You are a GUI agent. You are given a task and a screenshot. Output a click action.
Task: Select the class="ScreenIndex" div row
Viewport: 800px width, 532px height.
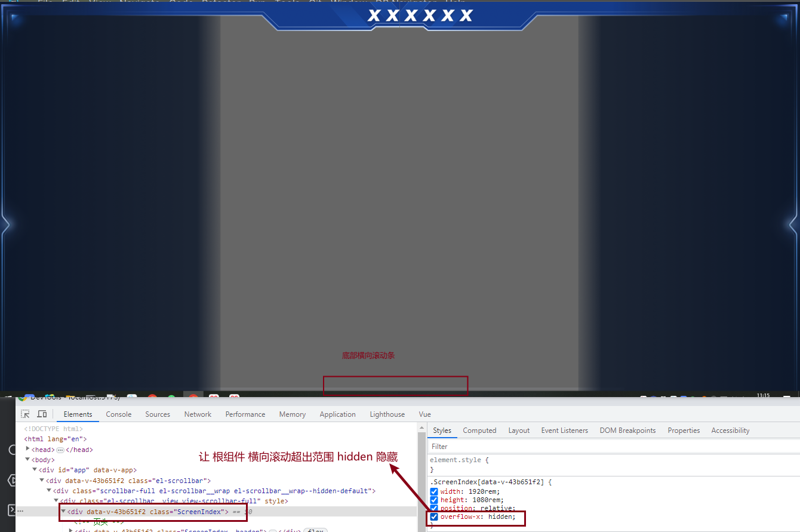coord(147,512)
